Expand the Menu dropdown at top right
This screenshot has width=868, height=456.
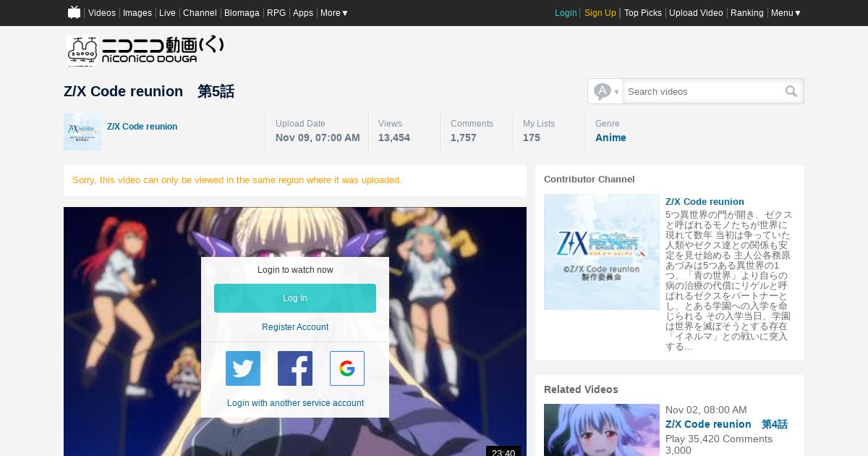786,13
